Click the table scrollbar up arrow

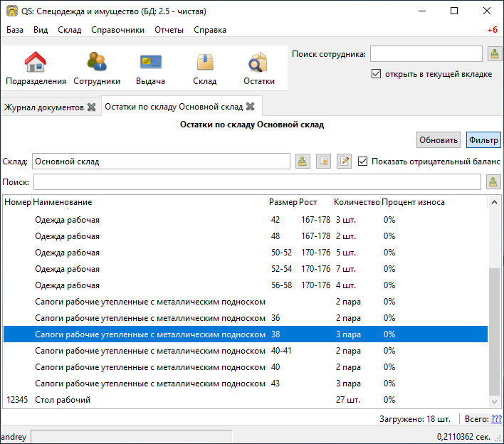tap(494, 202)
